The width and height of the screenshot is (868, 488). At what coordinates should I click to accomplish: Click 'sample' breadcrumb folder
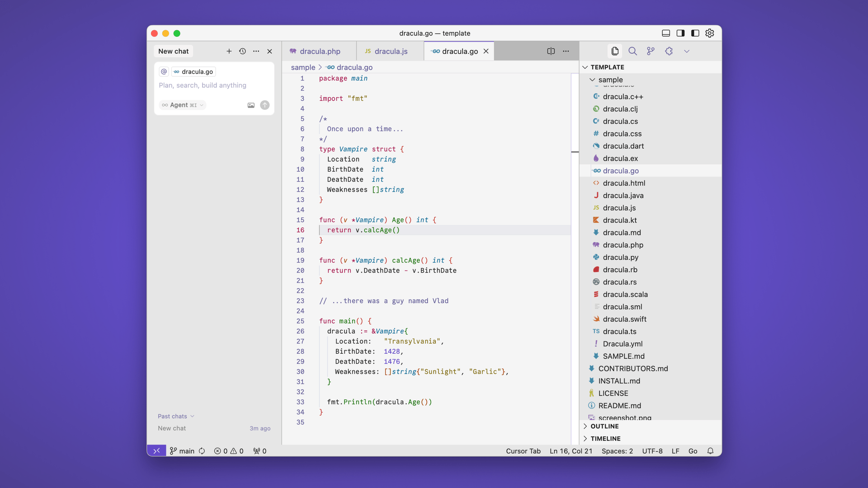303,67
